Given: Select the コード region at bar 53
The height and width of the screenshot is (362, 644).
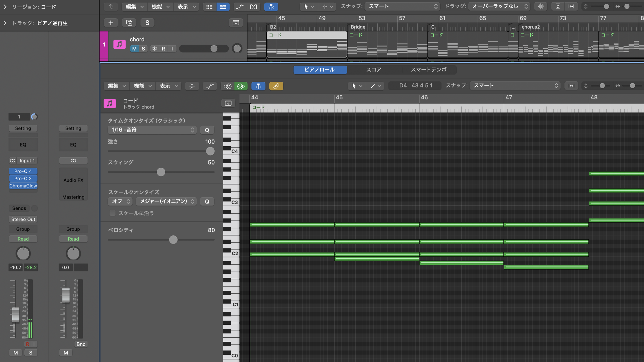Looking at the screenshot, I should click(x=387, y=45).
